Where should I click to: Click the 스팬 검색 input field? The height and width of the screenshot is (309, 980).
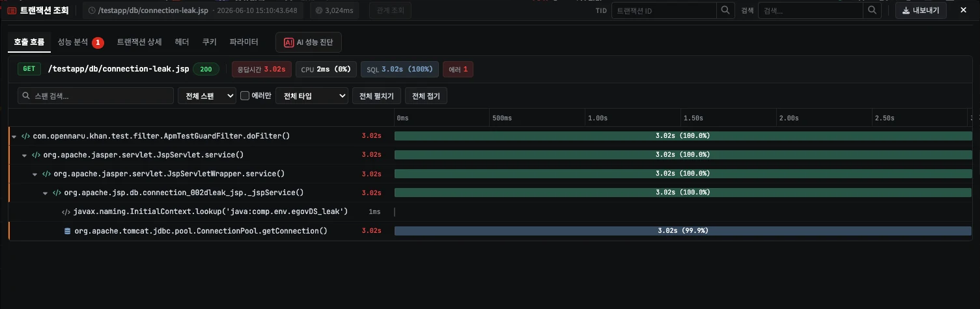pyautogui.click(x=95, y=96)
